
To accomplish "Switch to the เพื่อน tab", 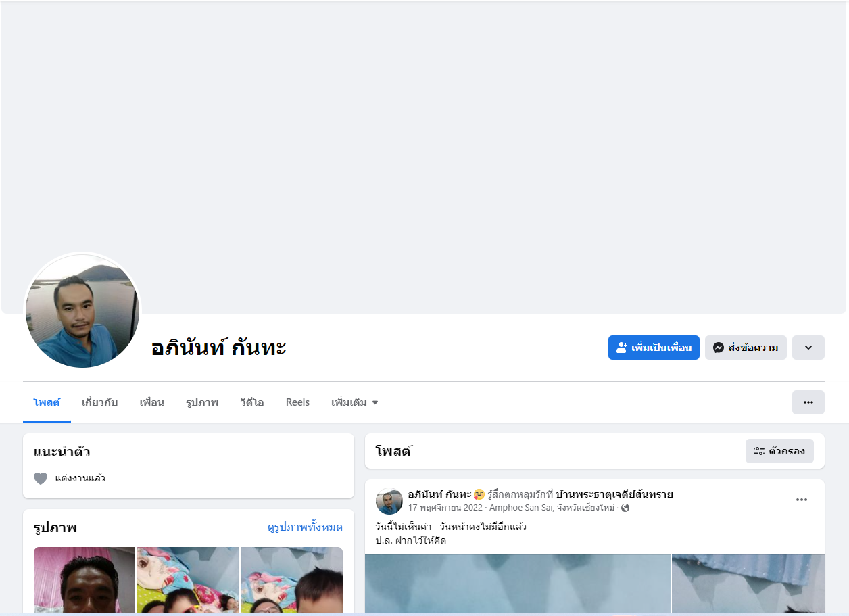I will click(152, 402).
